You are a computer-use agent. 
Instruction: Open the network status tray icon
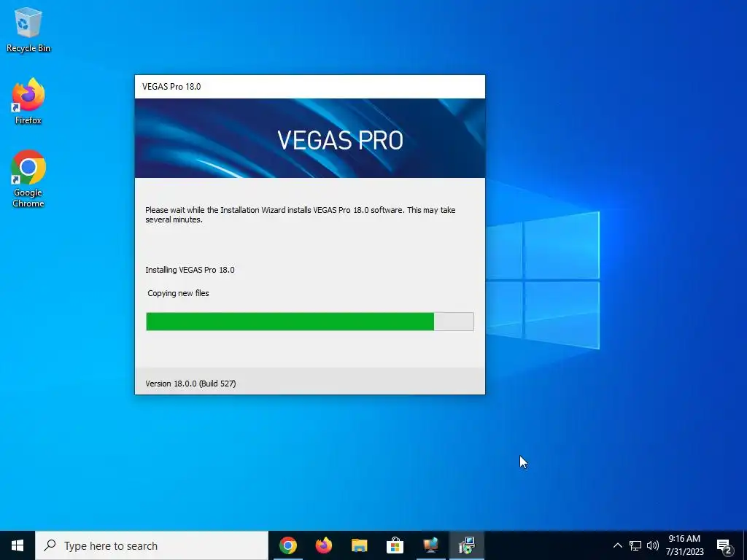(635, 545)
